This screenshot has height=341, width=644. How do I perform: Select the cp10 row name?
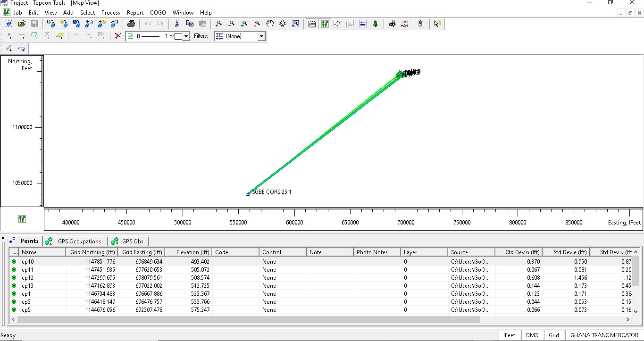(x=28, y=262)
